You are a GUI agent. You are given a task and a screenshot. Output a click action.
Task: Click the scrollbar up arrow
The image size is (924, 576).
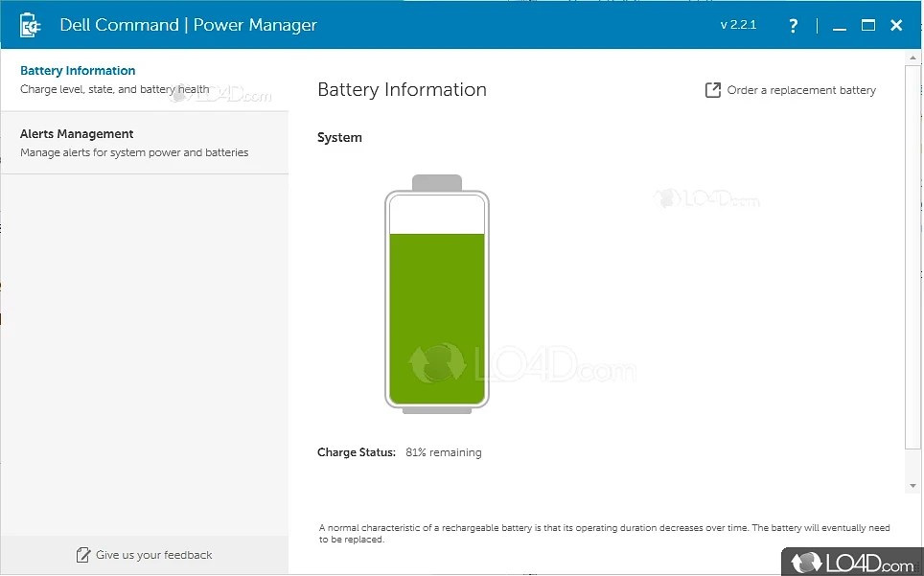tap(912, 58)
